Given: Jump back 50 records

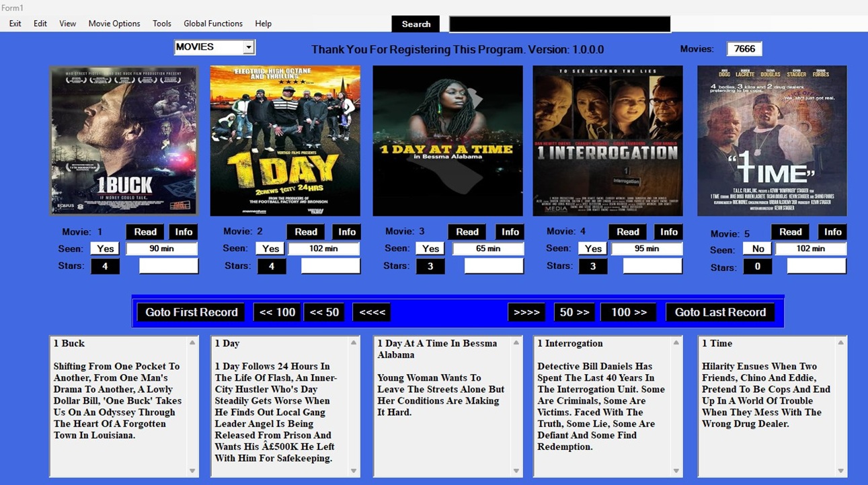Looking at the screenshot, I should click(x=324, y=312).
